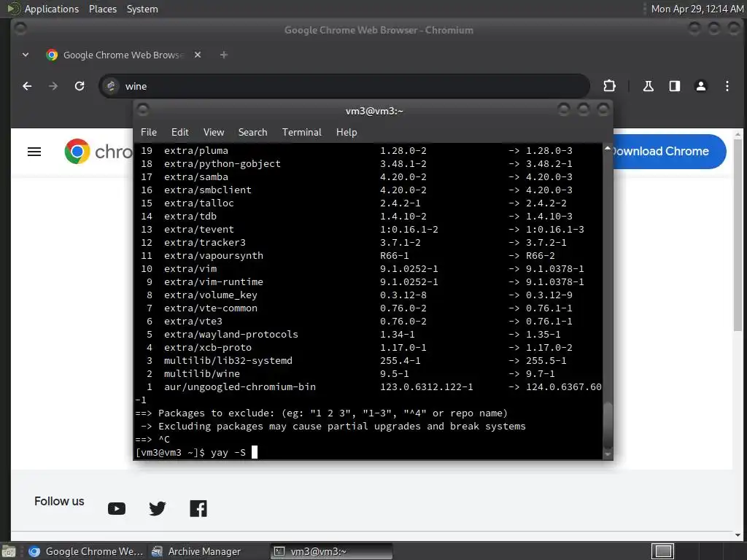Expand the tab search dropdown
This screenshot has width=747, height=560.
[26, 55]
